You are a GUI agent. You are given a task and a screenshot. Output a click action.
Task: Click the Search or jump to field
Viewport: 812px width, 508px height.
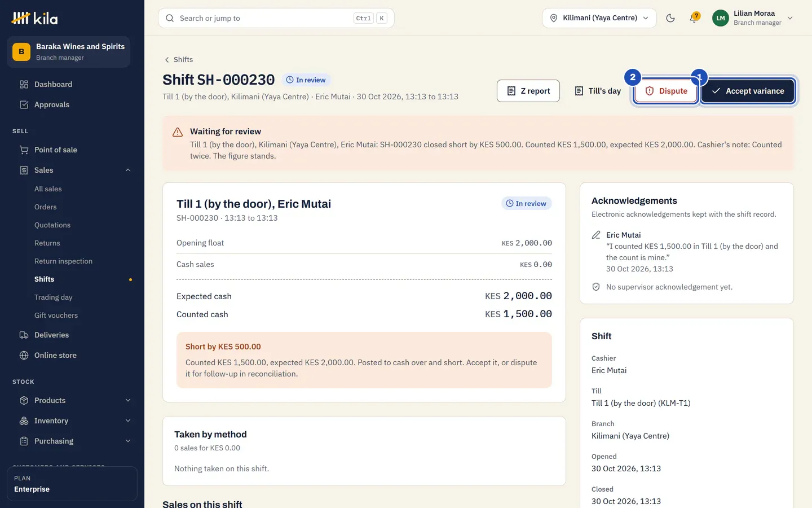coord(276,18)
